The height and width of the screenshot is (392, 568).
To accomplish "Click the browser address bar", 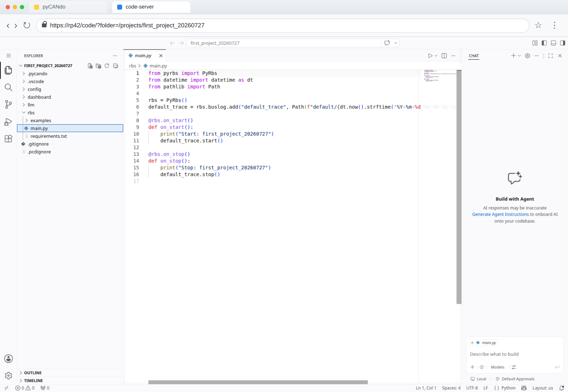I will 282,25.
